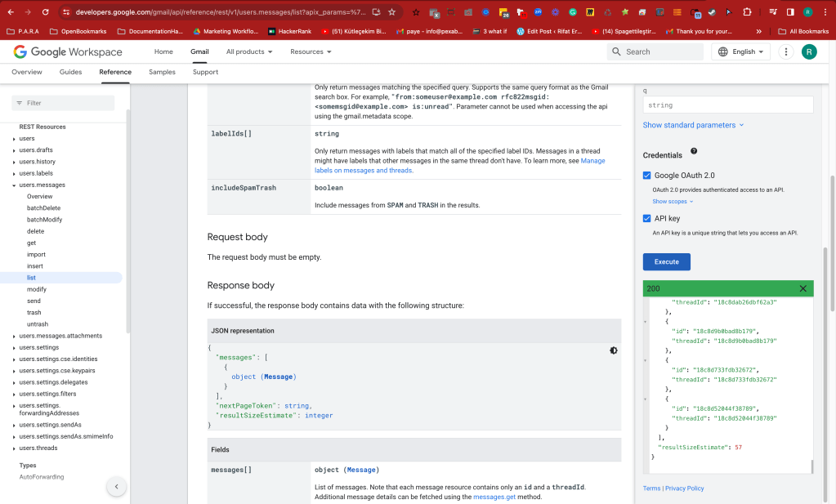836x504 pixels.
Task: Expand Show scopes under OAuth
Action: pyautogui.click(x=673, y=202)
